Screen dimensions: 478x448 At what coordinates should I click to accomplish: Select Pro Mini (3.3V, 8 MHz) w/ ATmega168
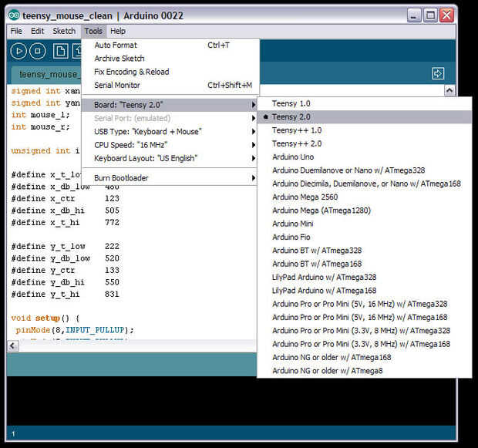[365, 345]
